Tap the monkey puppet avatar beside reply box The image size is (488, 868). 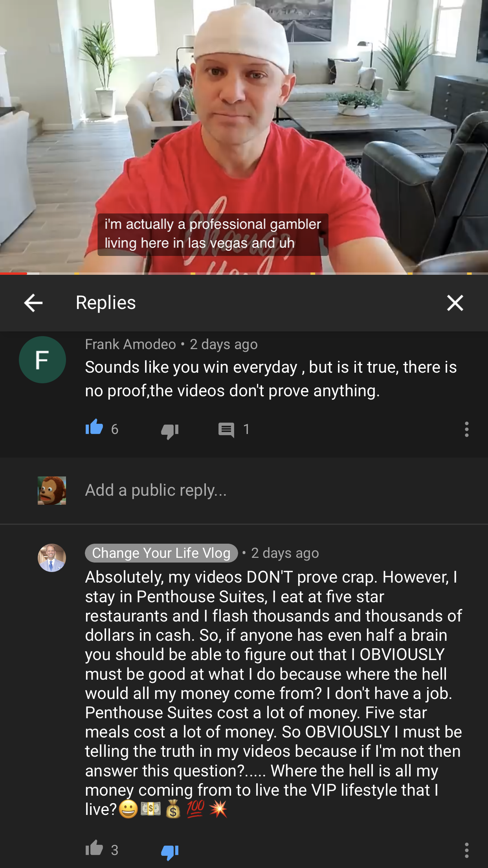[x=52, y=491]
